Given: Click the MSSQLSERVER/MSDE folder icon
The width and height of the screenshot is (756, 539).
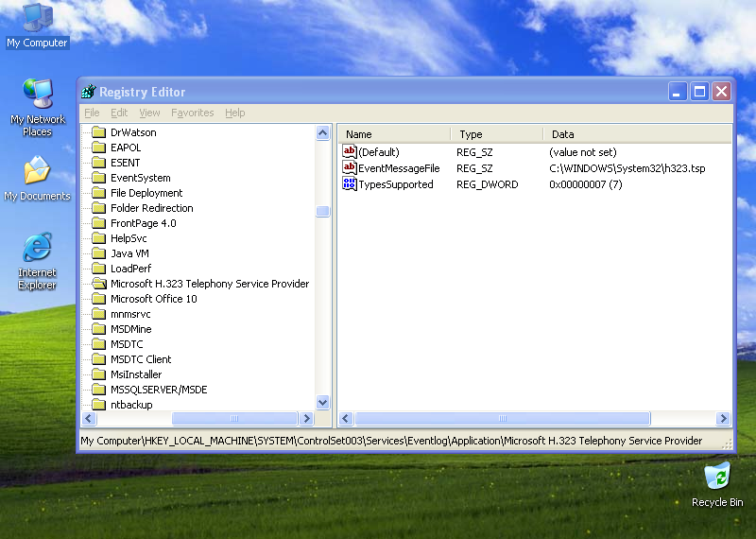Looking at the screenshot, I should pyautogui.click(x=99, y=390).
